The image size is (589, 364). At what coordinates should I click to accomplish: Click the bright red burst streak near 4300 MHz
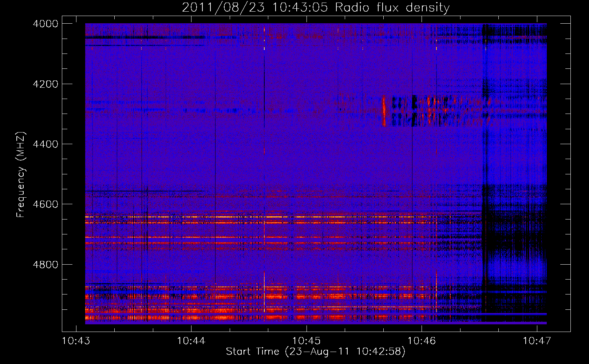[384, 110]
